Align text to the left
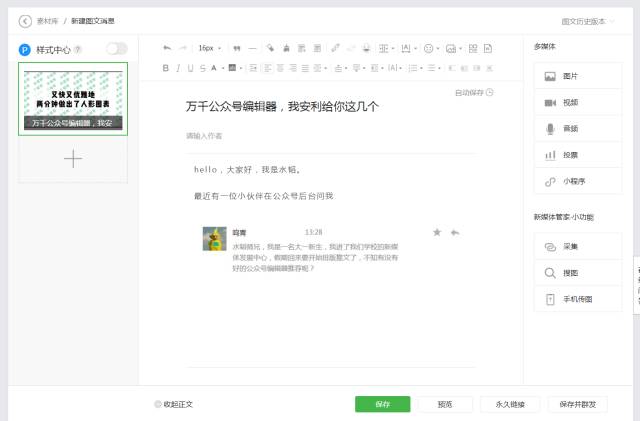 (267, 68)
